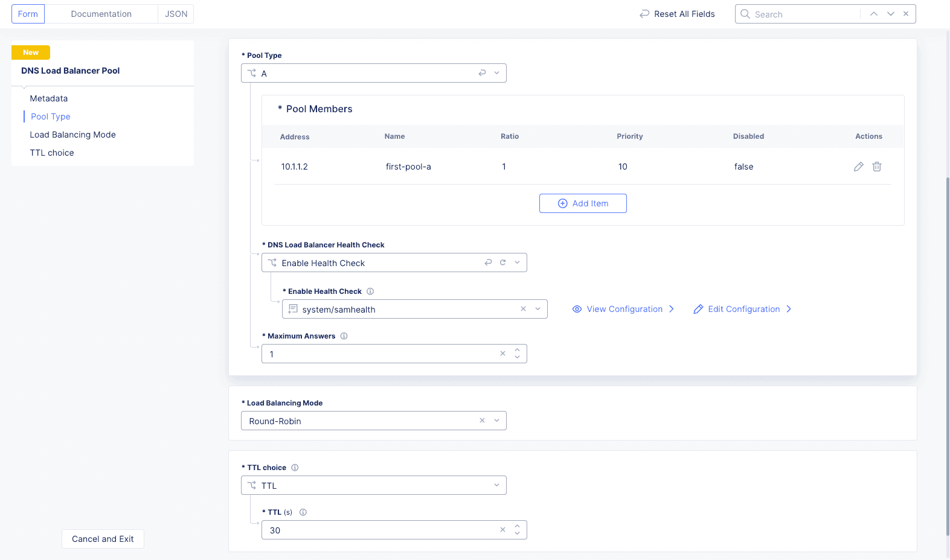
Task: Expand the Pool Type dropdown
Action: coord(496,73)
